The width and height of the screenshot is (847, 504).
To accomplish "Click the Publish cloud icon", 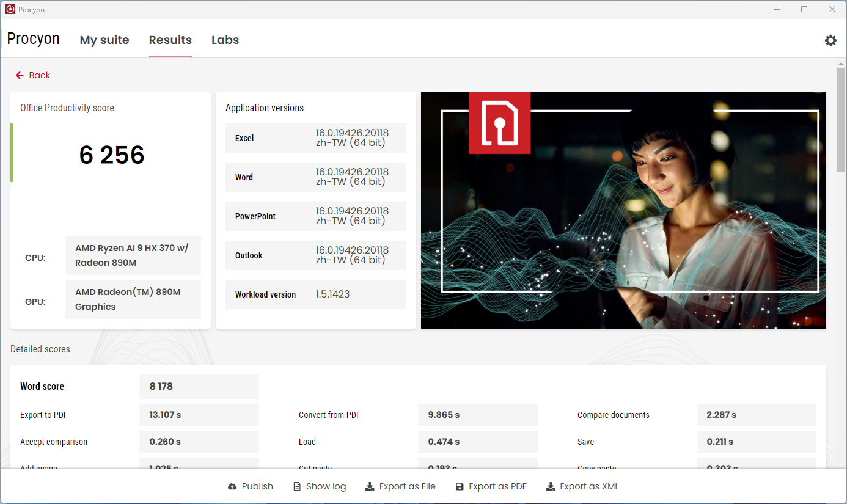I will tap(232, 487).
